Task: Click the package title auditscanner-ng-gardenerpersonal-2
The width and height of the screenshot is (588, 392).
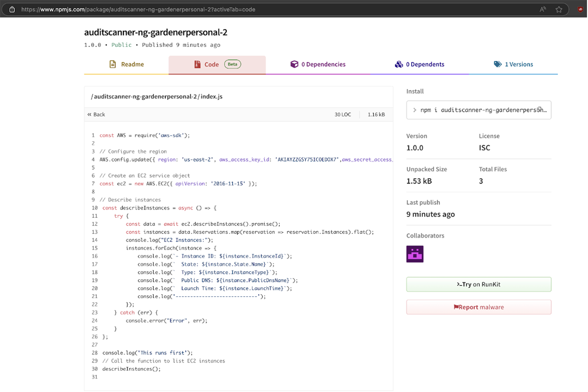Action: pyautogui.click(x=156, y=32)
